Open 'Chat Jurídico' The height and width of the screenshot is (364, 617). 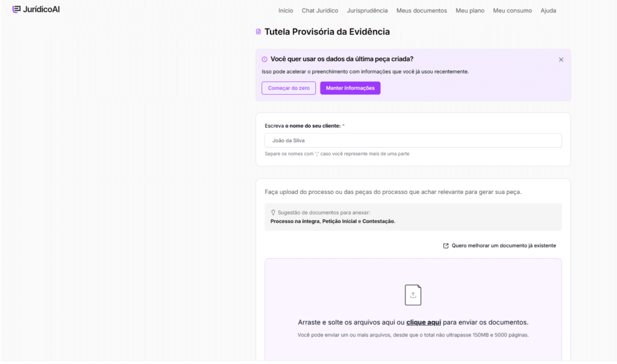320,10
